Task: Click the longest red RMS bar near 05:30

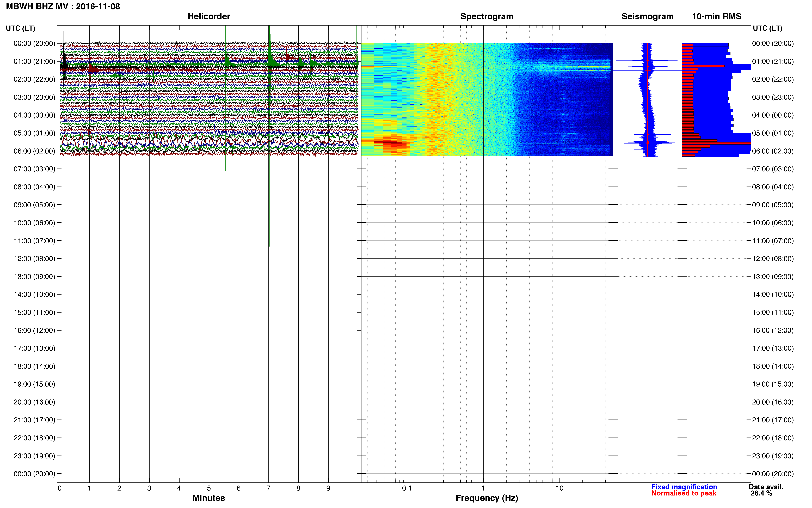Action: pyautogui.click(x=716, y=144)
